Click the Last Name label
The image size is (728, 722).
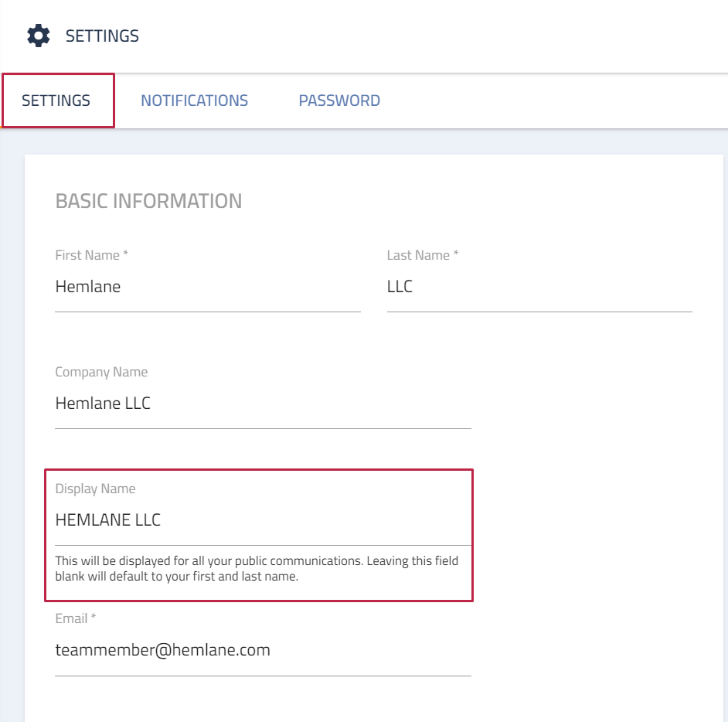pyautogui.click(x=423, y=255)
